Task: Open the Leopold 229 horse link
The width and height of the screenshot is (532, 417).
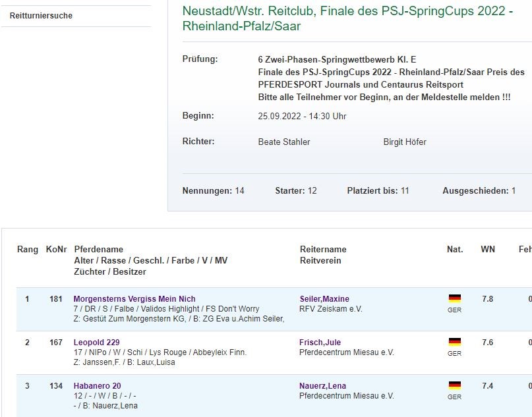Action: click(x=96, y=343)
